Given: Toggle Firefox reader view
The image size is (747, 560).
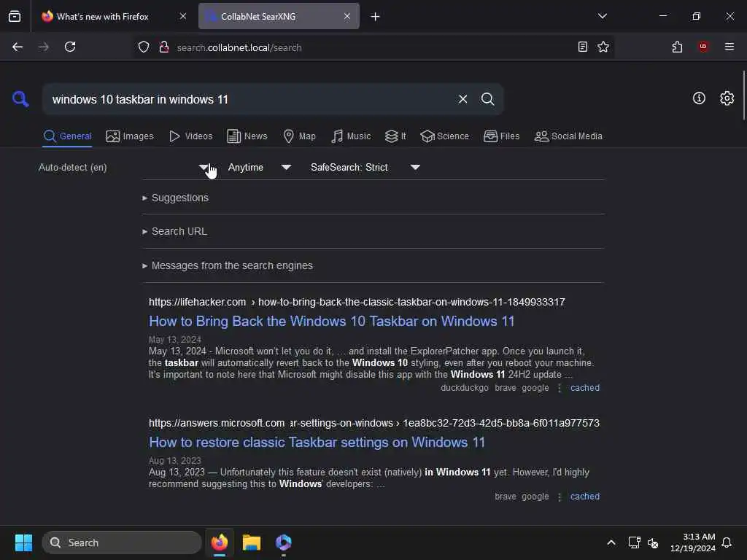Looking at the screenshot, I should pyautogui.click(x=582, y=47).
